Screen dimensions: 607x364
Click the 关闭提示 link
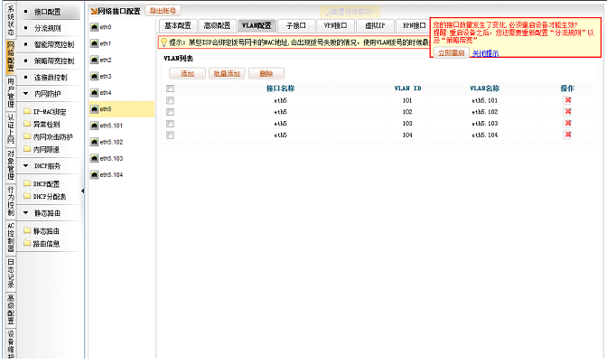tap(484, 53)
